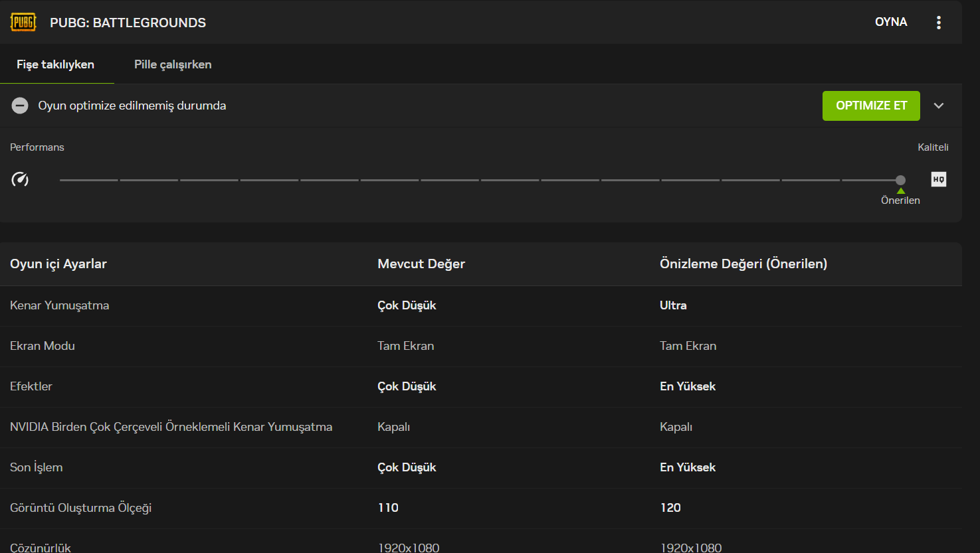Click the Oyun optimize edilmemiş durumda text

point(132,106)
